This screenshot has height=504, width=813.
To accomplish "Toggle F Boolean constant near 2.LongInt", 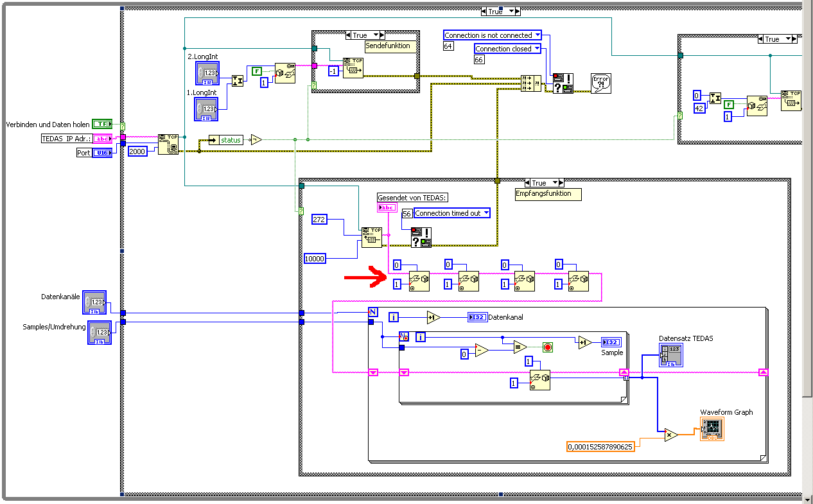I will (x=256, y=71).
